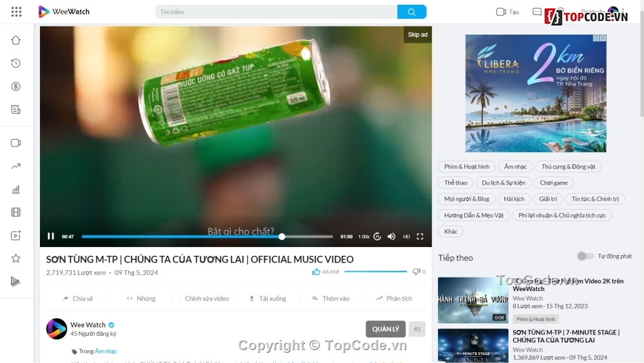Screen dimensions: 644x363
Task: Open the Thêm vào add-to option
Action: point(331,299)
